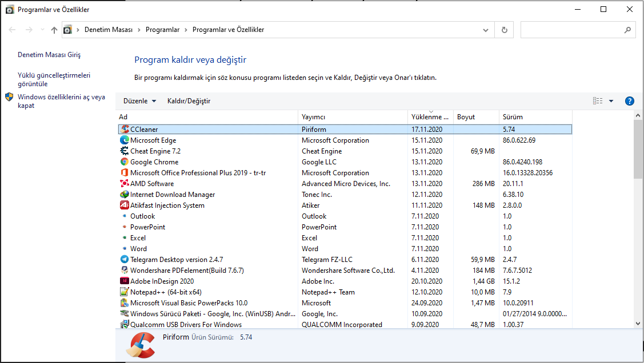Click the blue help question mark icon
This screenshot has height=363, width=644.
[630, 101]
